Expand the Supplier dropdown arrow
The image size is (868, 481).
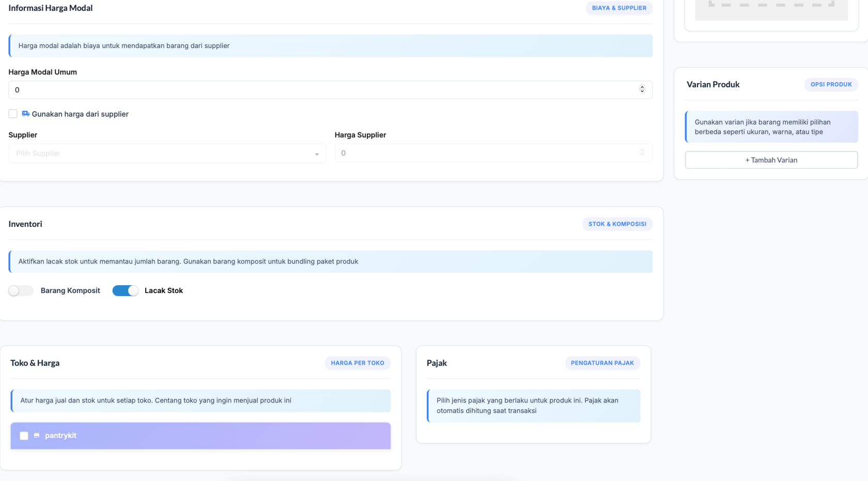(317, 154)
